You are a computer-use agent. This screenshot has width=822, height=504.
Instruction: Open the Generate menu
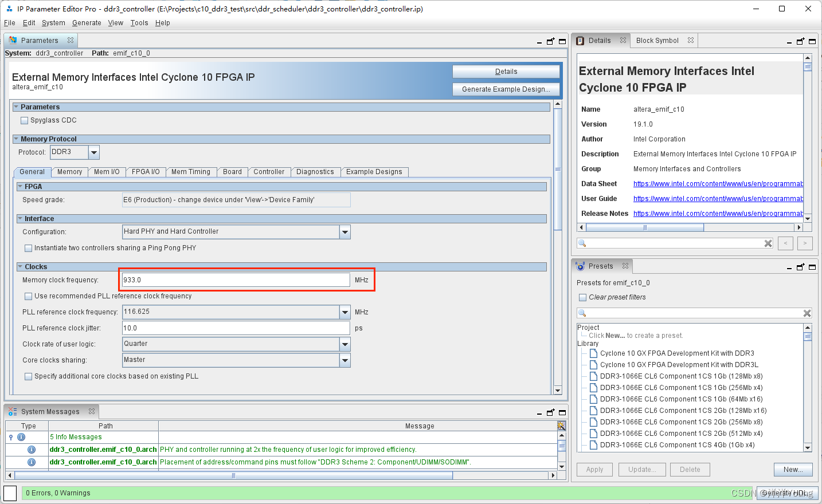click(87, 23)
